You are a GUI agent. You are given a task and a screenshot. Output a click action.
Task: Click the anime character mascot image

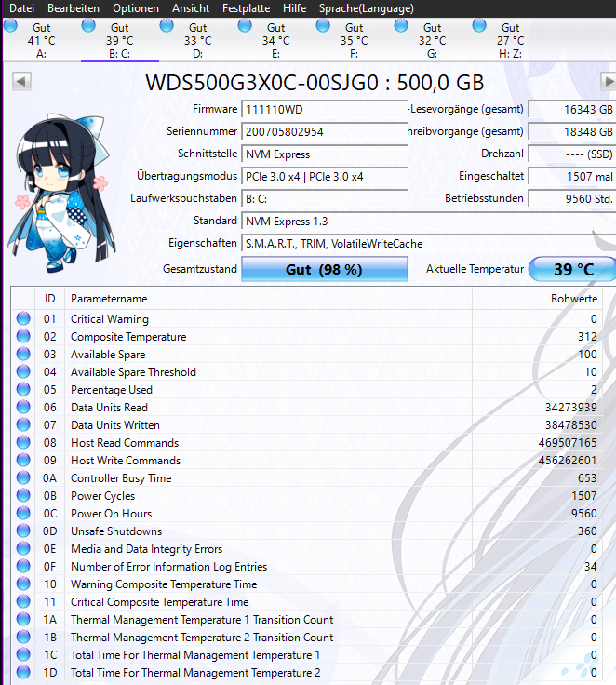[x=61, y=193]
